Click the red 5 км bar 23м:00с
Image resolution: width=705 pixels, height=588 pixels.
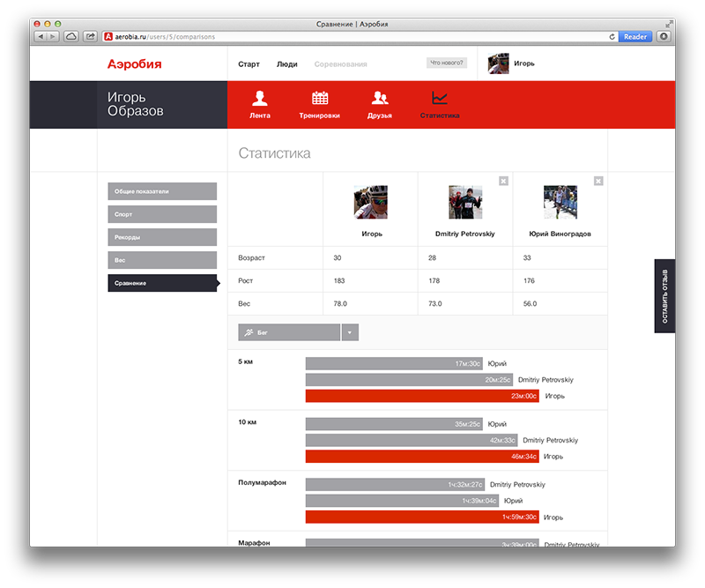422,396
